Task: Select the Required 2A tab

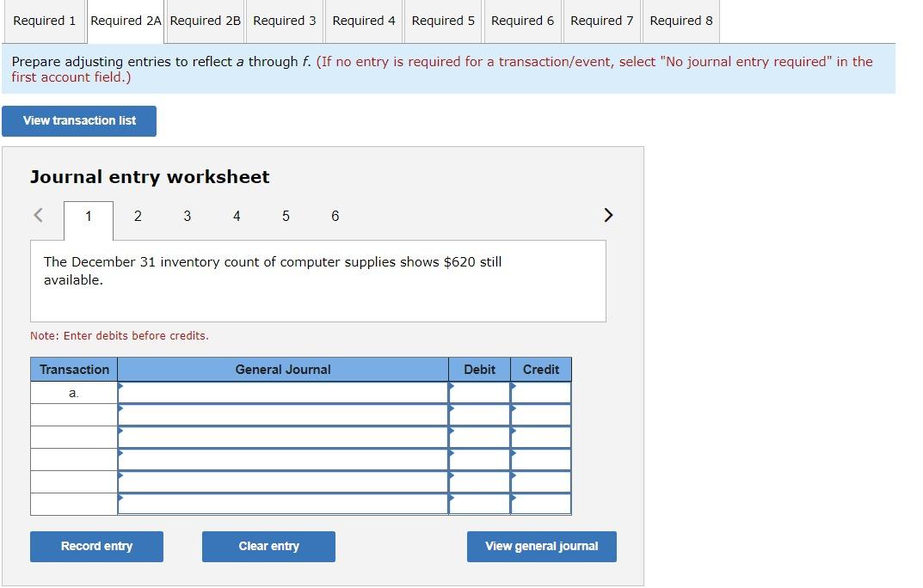Action: tap(126, 21)
